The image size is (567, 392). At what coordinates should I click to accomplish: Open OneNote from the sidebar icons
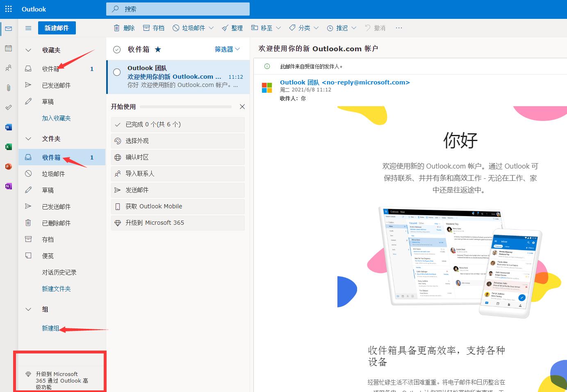tap(8, 186)
